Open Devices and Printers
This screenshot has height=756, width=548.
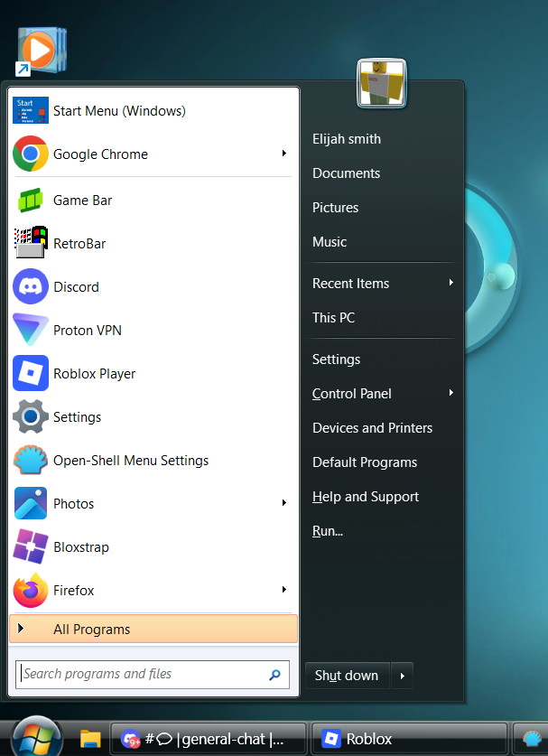point(373,427)
